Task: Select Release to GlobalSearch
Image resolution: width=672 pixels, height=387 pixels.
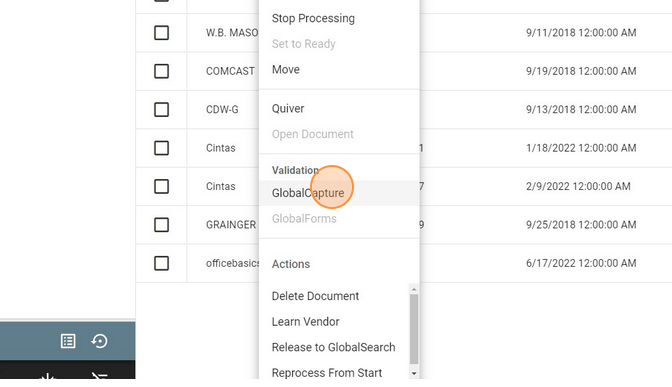Action: [x=334, y=347]
